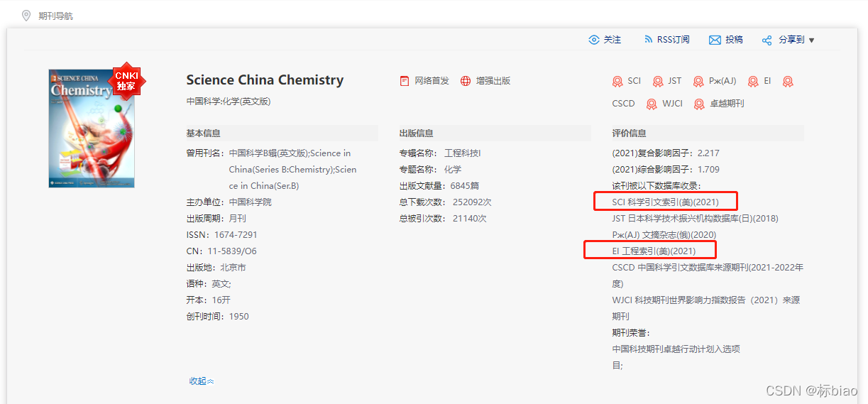Image resolution: width=868 pixels, height=404 pixels.
Task: Click the Pж(AJ) 文摘杂志(俄)(2020) entry
Action: coord(664,235)
